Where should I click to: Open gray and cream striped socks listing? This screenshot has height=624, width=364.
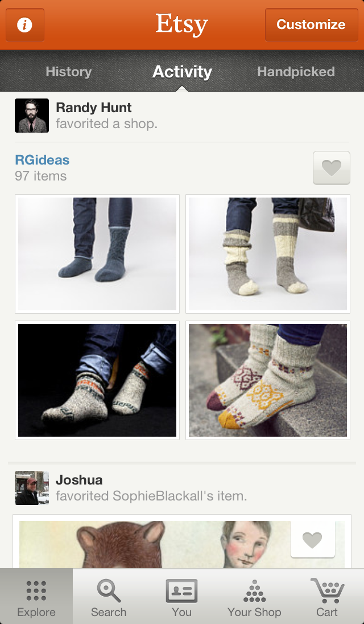point(268,254)
